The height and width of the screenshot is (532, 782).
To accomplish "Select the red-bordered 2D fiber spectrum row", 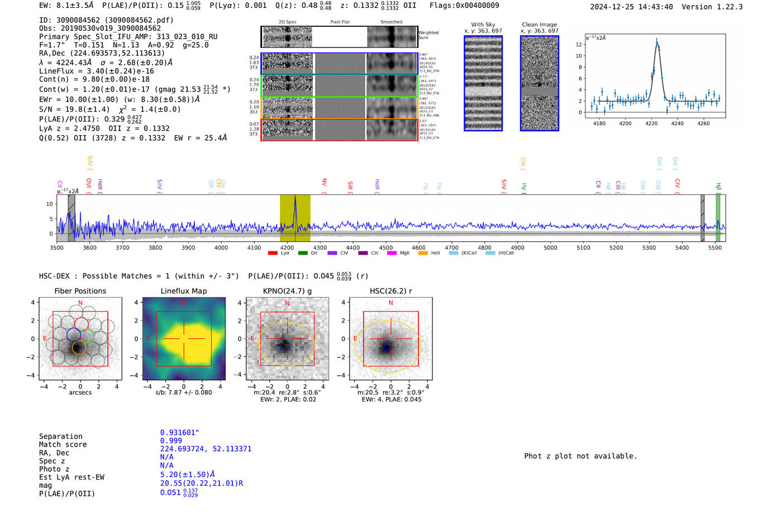I will coord(339,130).
